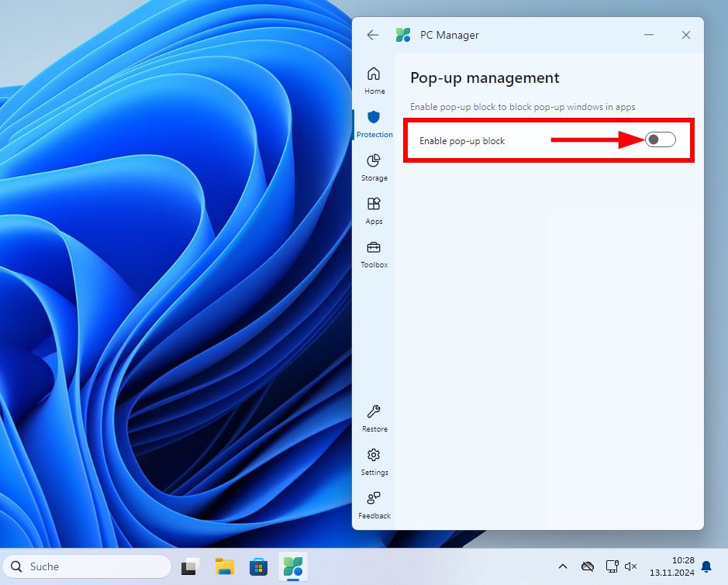This screenshot has width=728, height=585.
Task: Open the Storage section
Action: tap(374, 165)
